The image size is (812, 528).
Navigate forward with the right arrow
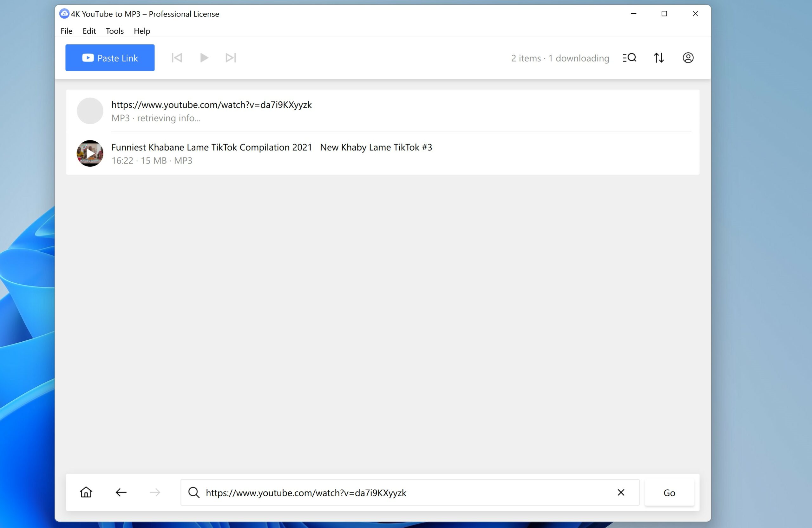pos(155,492)
